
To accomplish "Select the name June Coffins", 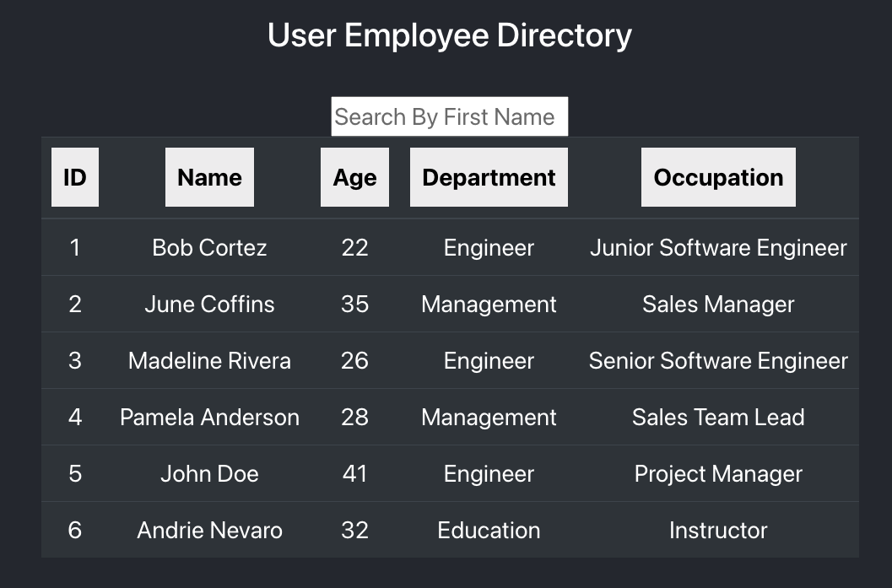I will [x=209, y=305].
